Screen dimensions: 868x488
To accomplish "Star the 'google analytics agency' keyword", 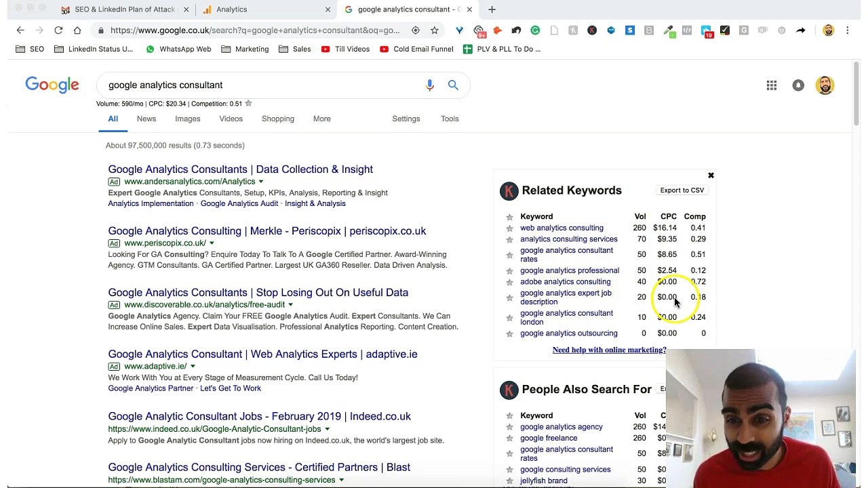I will 509,427.
